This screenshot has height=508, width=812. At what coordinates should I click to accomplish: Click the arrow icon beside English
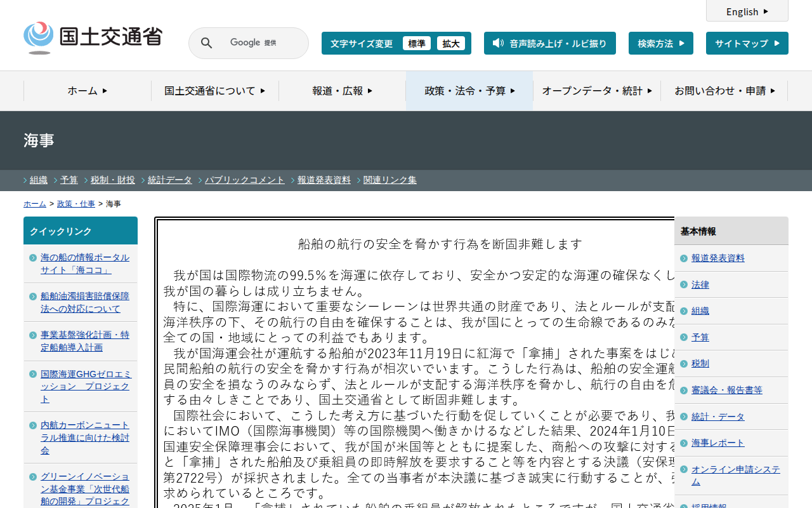click(766, 11)
